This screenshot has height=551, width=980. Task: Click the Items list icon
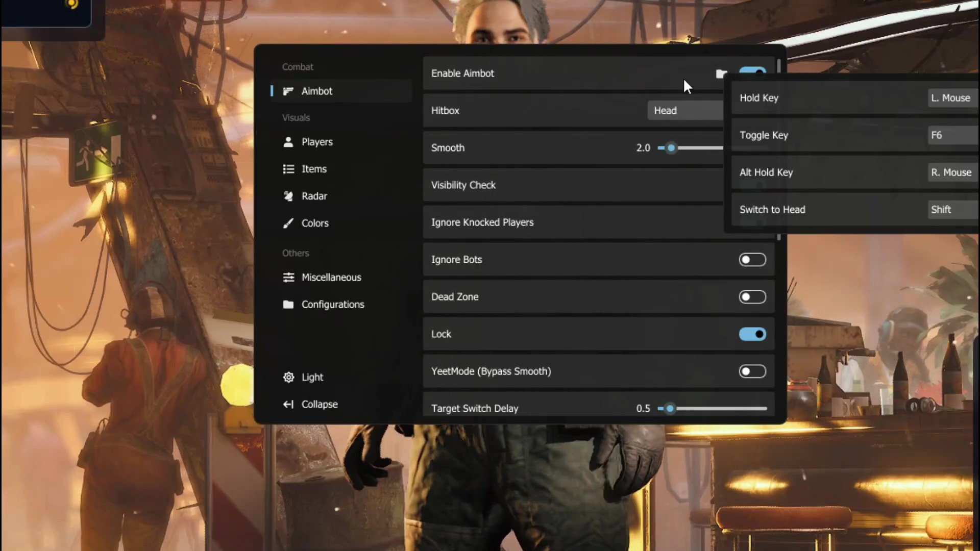288,169
